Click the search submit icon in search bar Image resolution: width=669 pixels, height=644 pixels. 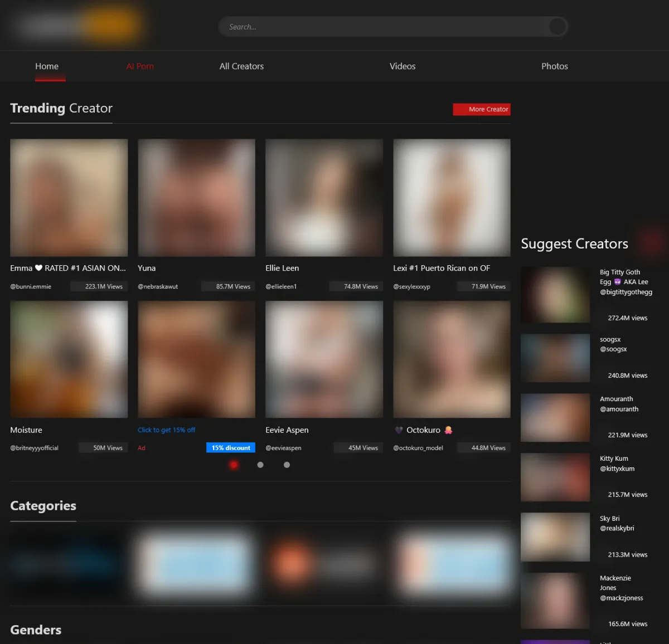coord(557,26)
